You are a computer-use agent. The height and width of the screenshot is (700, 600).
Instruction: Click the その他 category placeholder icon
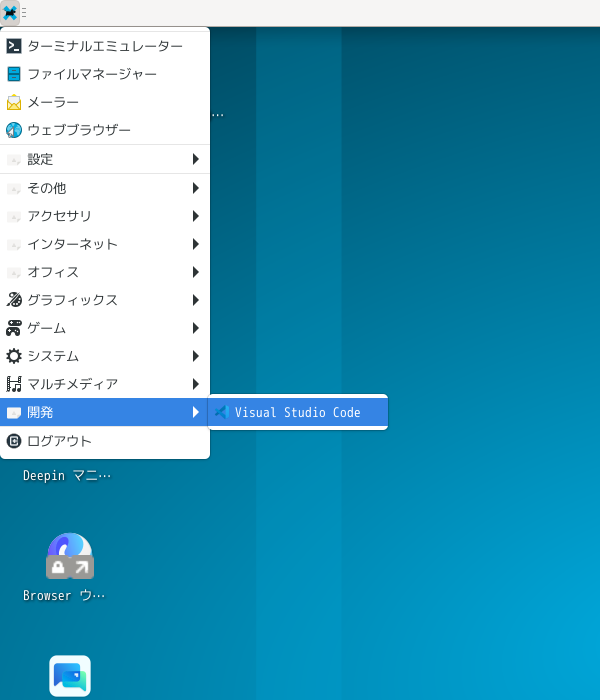tap(14, 189)
